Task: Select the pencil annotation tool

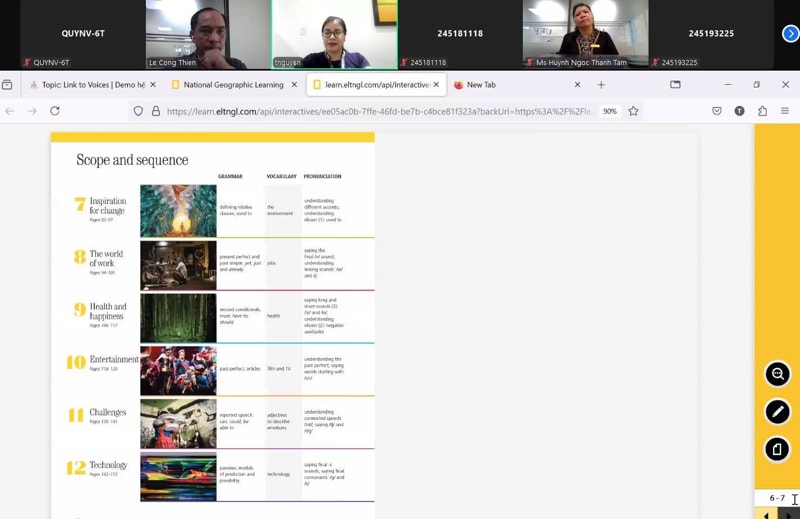Action: pos(777,412)
